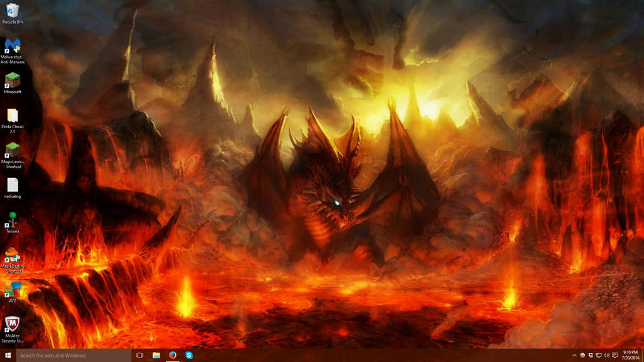The image size is (644, 362).
Task: Switch to Firefox in the taskbar
Action: [x=172, y=356]
